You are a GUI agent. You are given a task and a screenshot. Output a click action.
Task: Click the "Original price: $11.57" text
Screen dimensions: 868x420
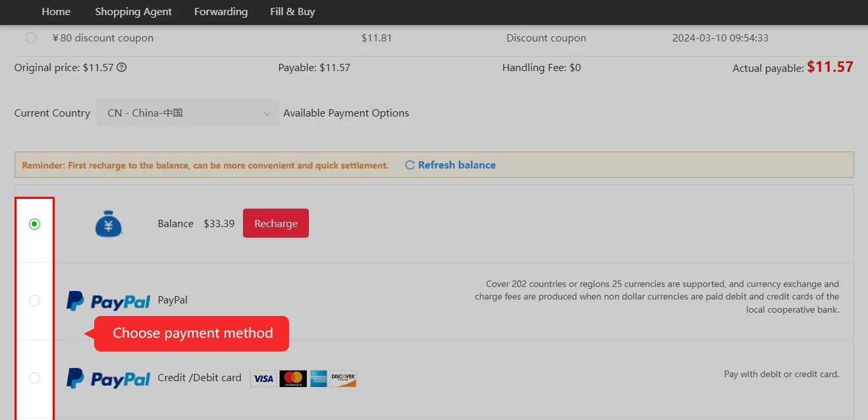(x=64, y=68)
